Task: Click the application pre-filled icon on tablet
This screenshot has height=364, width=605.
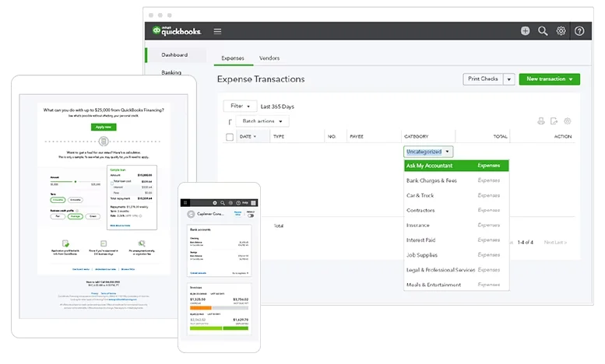Action: coord(65,243)
